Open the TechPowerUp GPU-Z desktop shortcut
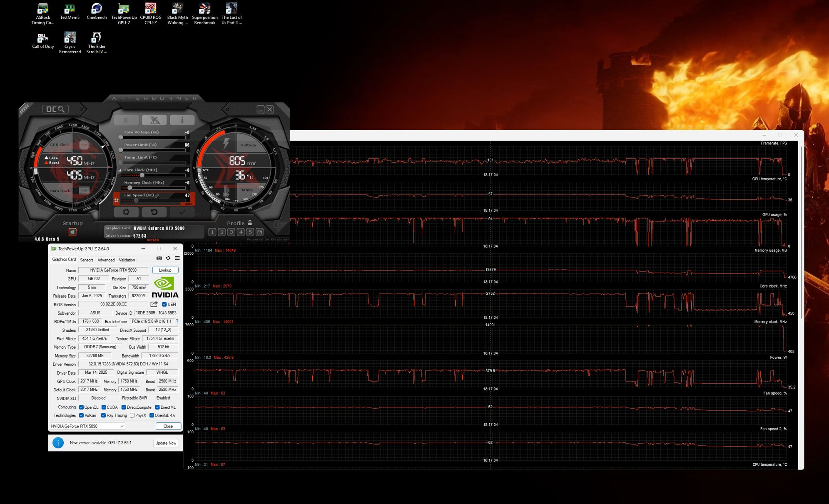This screenshot has height=504, width=829. pyautogui.click(x=124, y=14)
